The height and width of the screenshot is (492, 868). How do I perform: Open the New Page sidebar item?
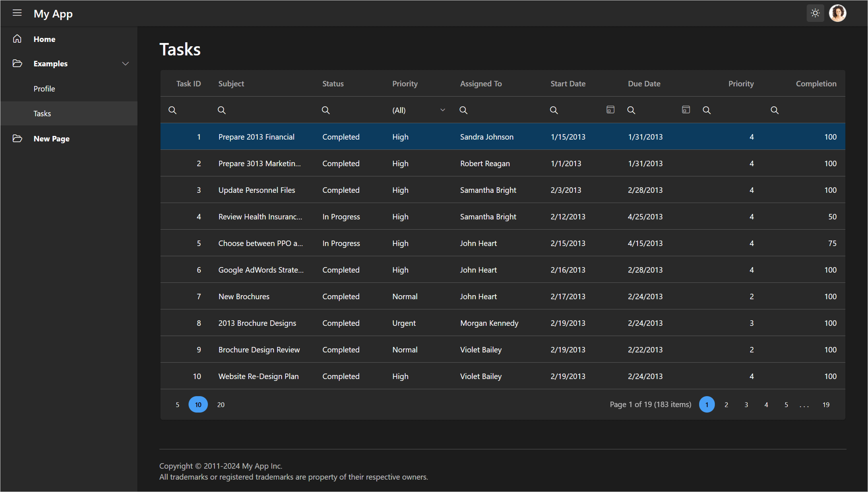click(51, 138)
